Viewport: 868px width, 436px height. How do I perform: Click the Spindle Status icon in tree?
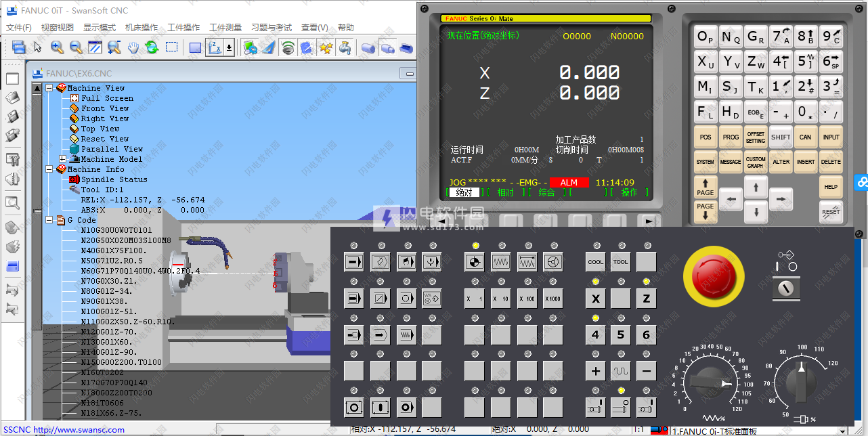(x=74, y=179)
